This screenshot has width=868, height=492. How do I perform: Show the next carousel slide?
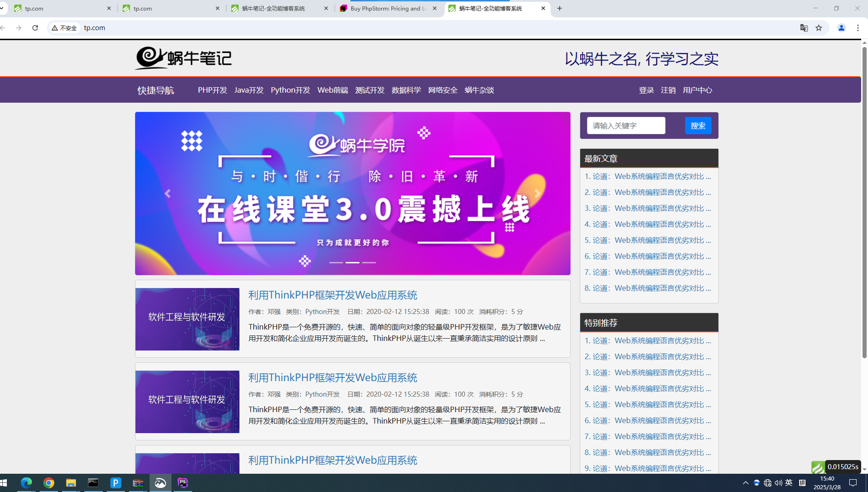tap(538, 194)
